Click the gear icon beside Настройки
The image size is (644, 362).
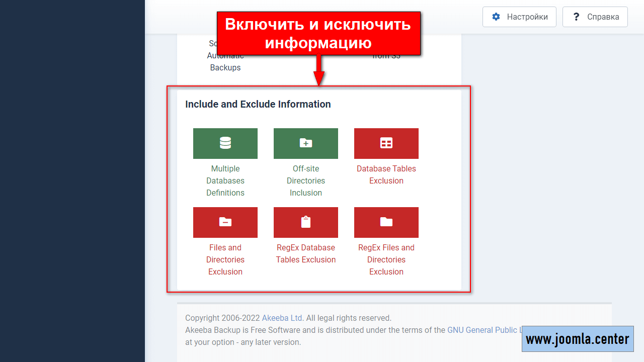coord(496,17)
